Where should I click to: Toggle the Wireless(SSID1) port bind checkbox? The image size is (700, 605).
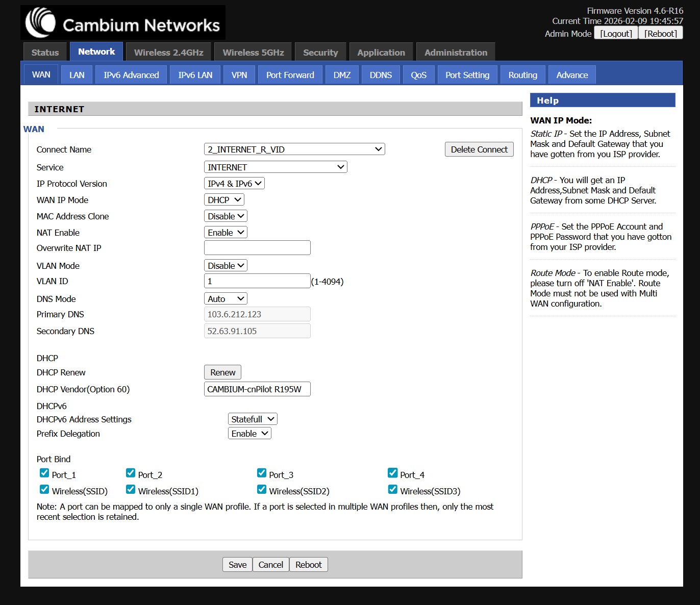click(131, 489)
